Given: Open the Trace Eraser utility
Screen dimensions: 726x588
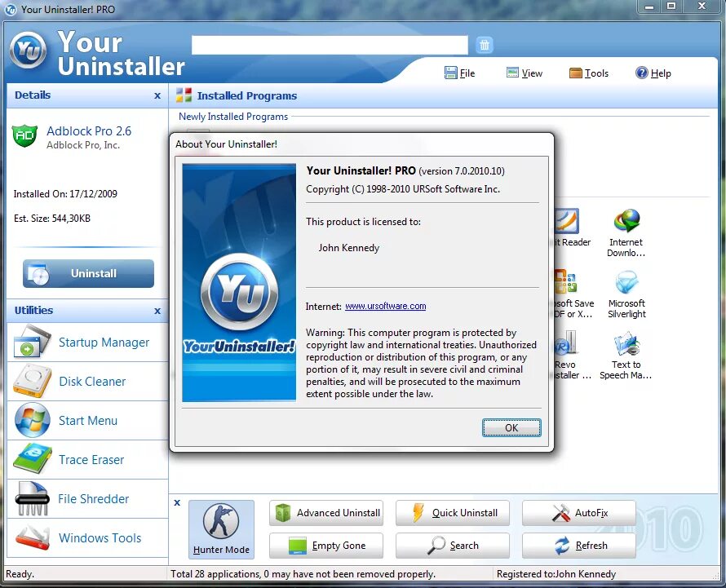Looking at the screenshot, I should [x=87, y=460].
